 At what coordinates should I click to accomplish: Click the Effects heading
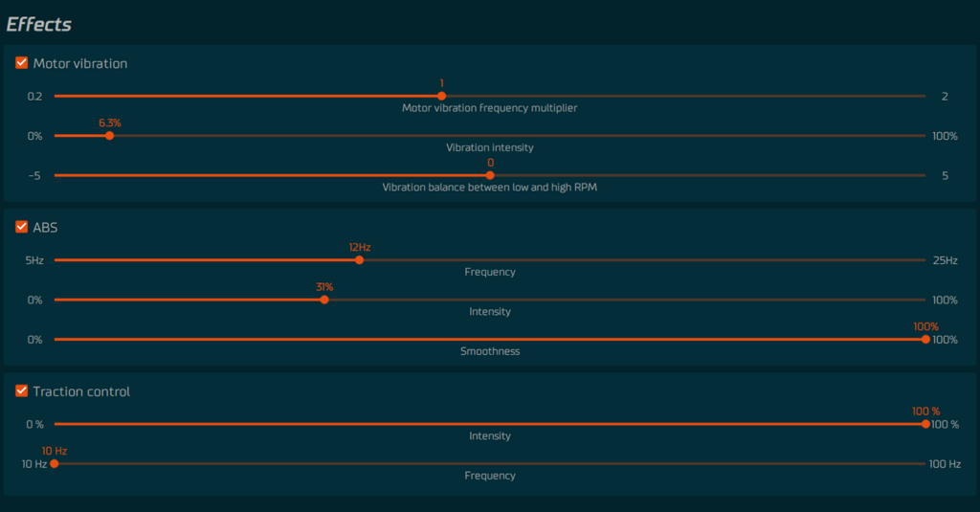pos(39,24)
